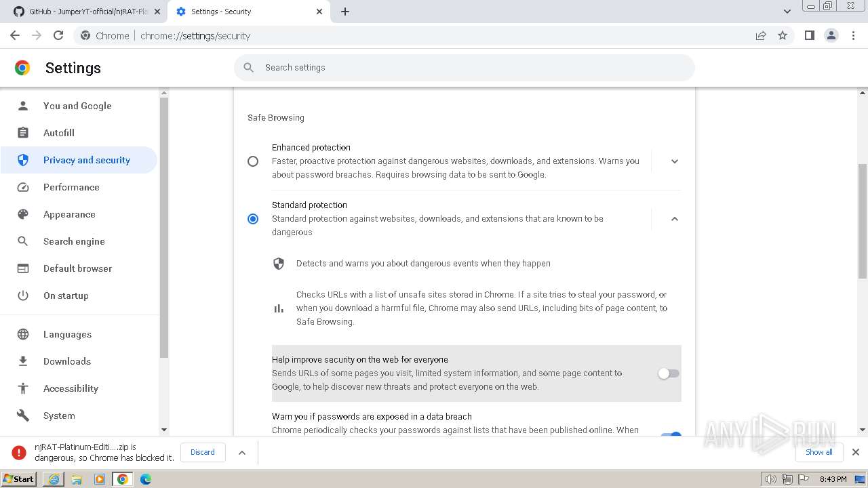The image size is (868, 488).
Task: Click the Autofill clipboard icon
Action: 23,133
